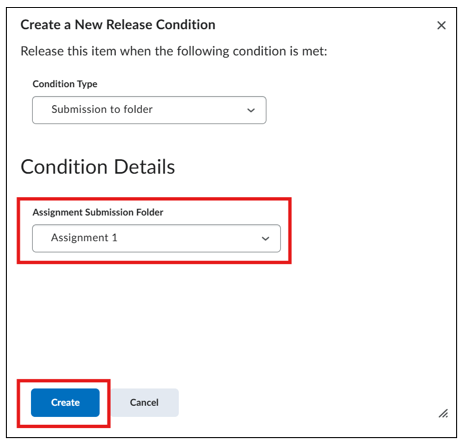Expand the Assignment Submission Folder dropdown

click(x=156, y=238)
